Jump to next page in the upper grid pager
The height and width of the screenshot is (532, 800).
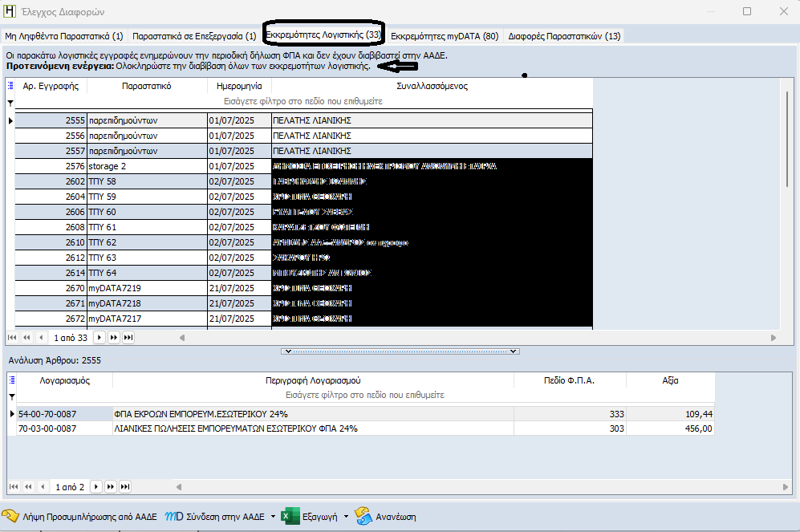point(112,338)
